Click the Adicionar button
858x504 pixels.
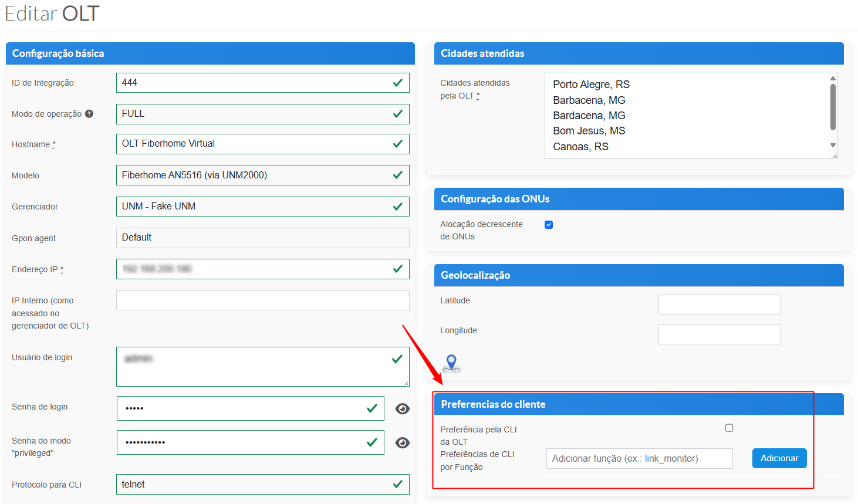pos(779,458)
